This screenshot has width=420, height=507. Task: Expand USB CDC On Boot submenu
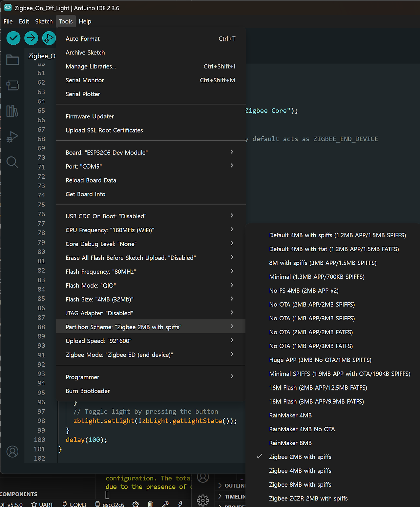pyautogui.click(x=151, y=216)
